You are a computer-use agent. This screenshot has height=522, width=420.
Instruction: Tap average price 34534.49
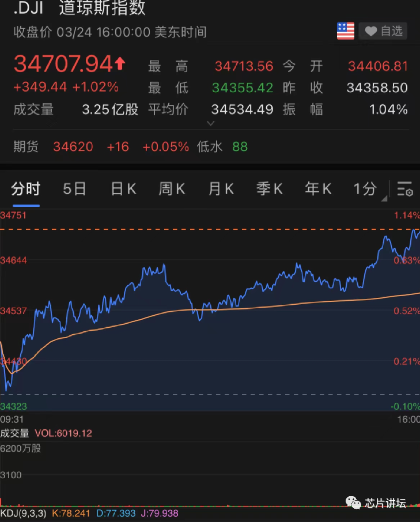[x=243, y=109]
